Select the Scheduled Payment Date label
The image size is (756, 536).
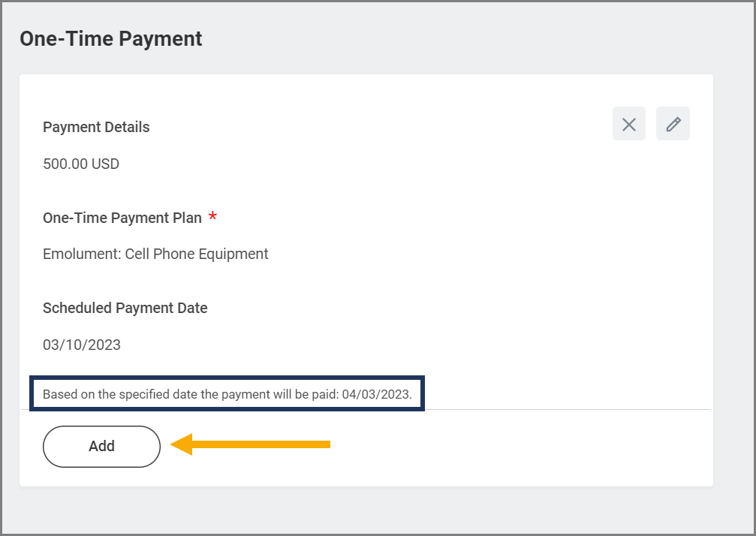click(125, 308)
